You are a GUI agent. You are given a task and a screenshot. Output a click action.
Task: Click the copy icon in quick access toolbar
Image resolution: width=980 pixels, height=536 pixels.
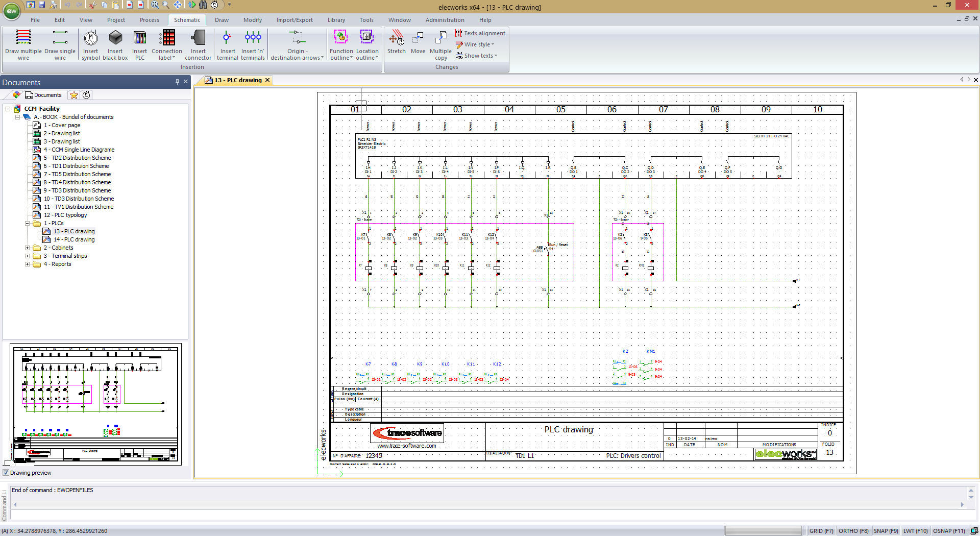pyautogui.click(x=104, y=5)
